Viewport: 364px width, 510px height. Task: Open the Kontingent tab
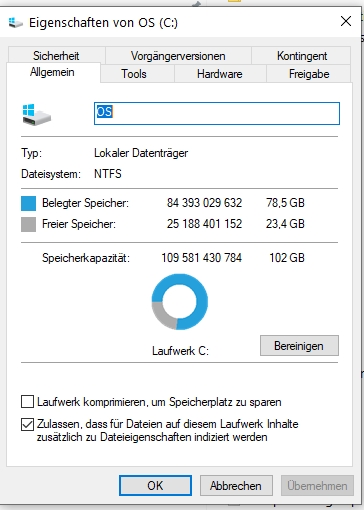(301, 56)
